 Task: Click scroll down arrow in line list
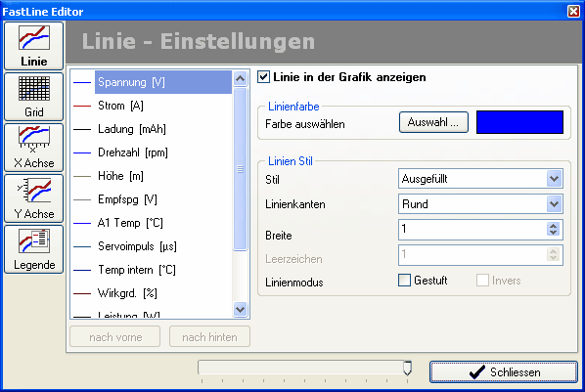240,309
